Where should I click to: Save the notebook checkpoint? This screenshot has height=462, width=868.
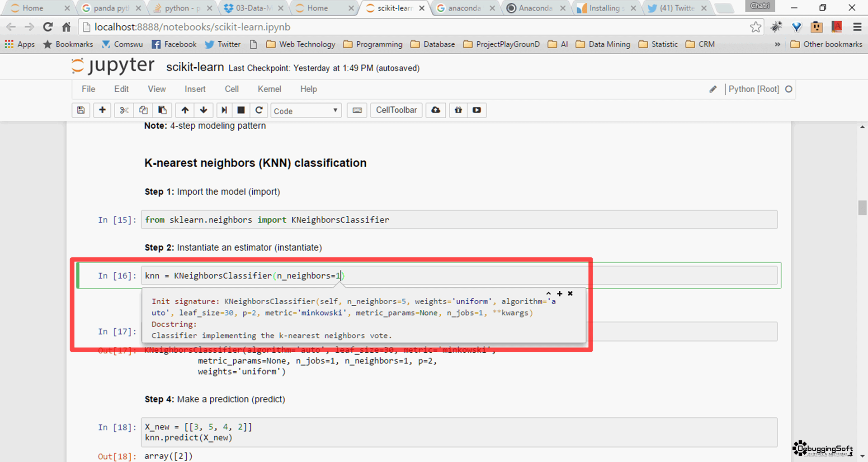point(81,110)
